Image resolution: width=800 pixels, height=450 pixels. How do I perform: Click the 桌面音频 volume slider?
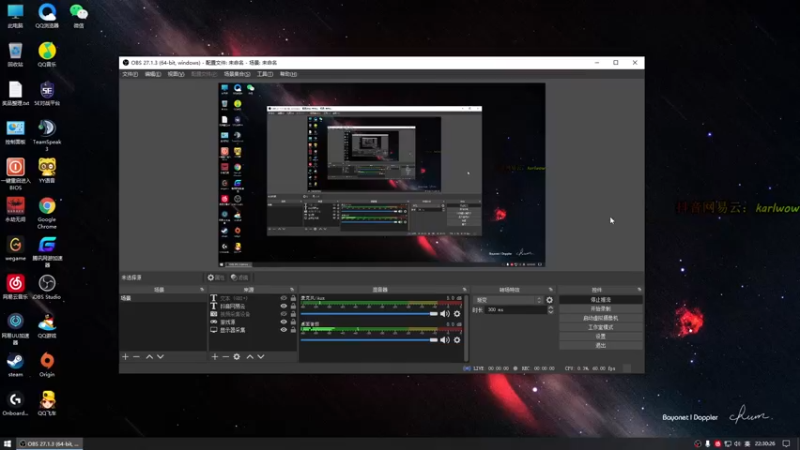click(369, 340)
